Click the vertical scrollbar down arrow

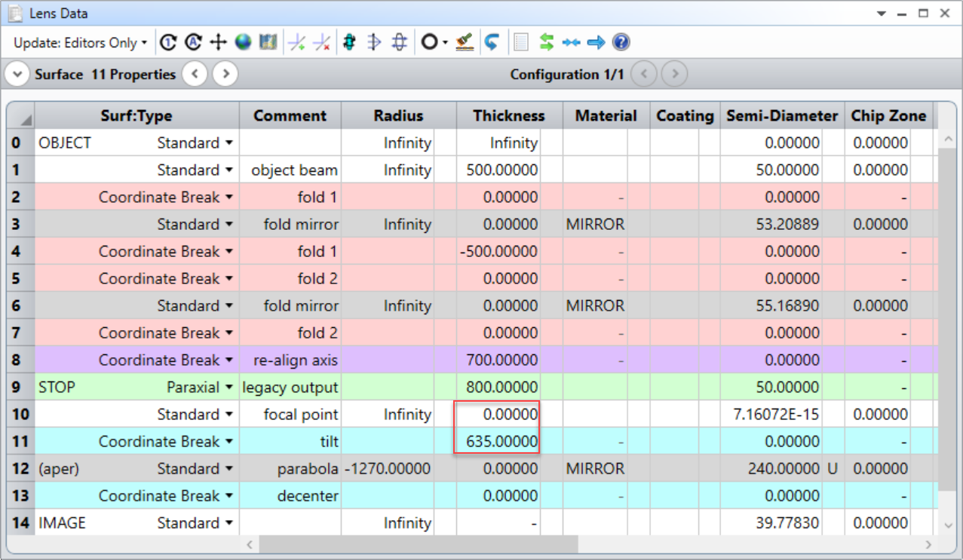(949, 525)
